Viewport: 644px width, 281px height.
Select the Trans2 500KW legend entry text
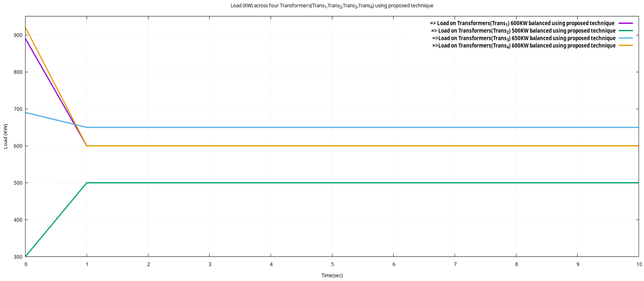pyautogui.click(x=523, y=31)
